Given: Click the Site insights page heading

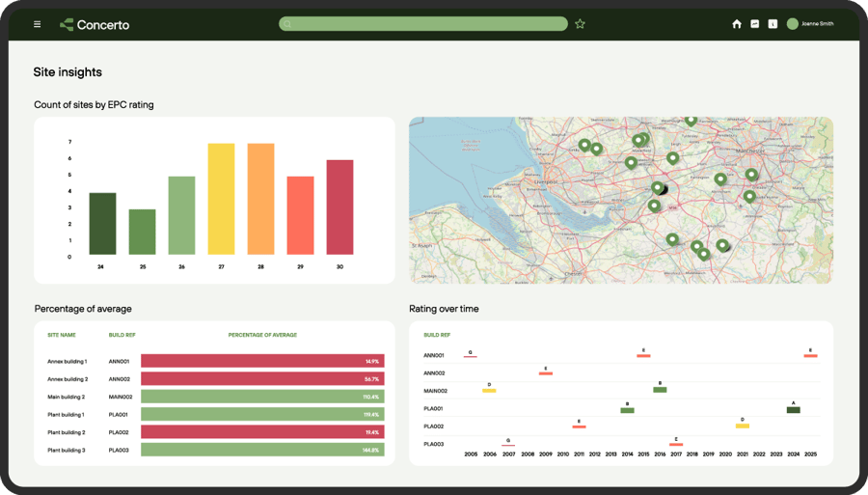Looking at the screenshot, I should coord(68,72).
